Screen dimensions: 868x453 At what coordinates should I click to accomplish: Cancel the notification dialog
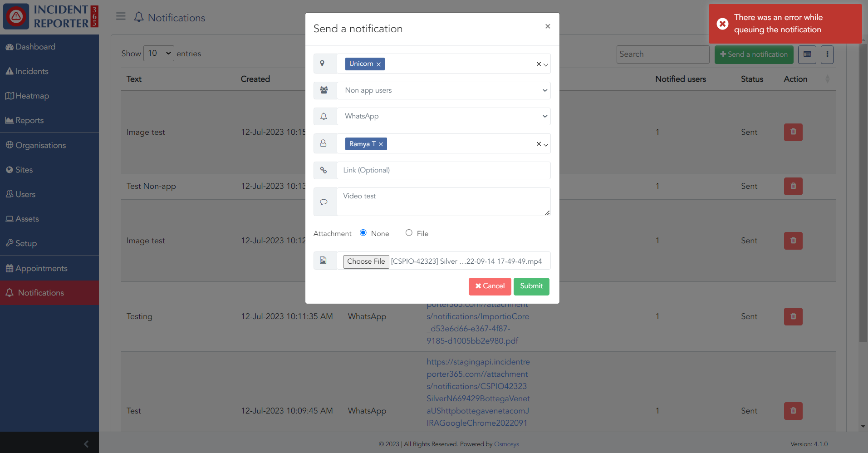[490, 286]
